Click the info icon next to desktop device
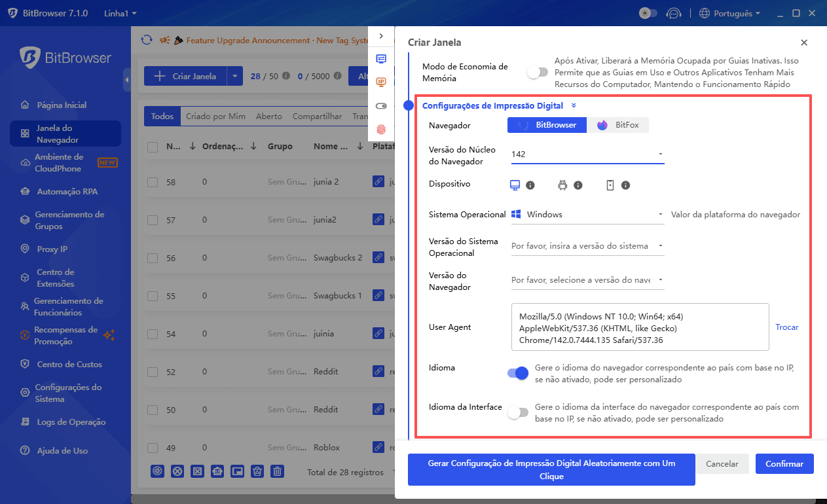827x504 pixels. 530,185
